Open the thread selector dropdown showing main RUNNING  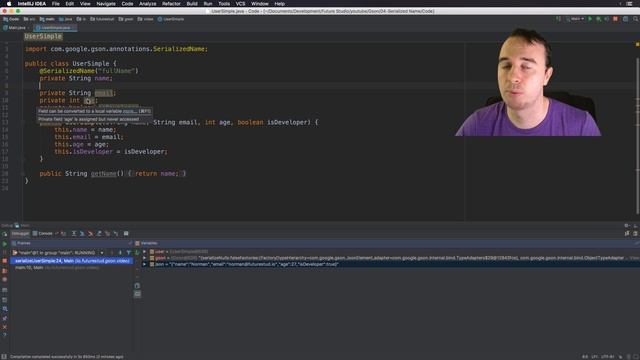pyautogui.click(x=58, y=253)
